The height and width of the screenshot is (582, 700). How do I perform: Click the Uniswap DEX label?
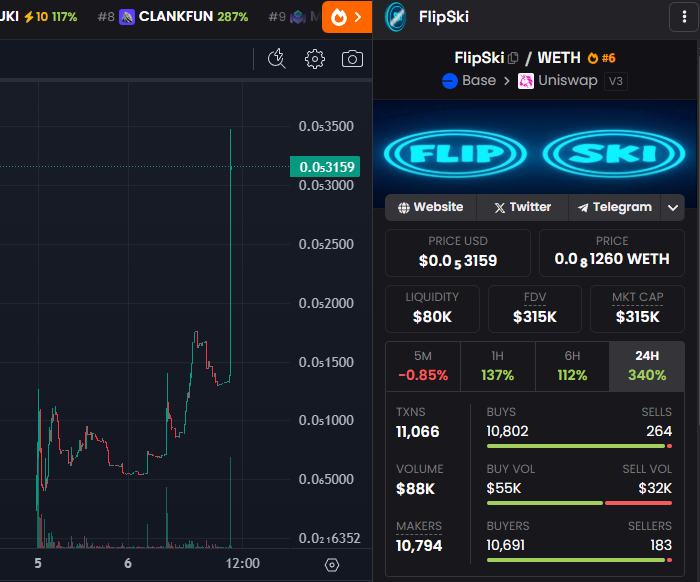tap(567, 80)
